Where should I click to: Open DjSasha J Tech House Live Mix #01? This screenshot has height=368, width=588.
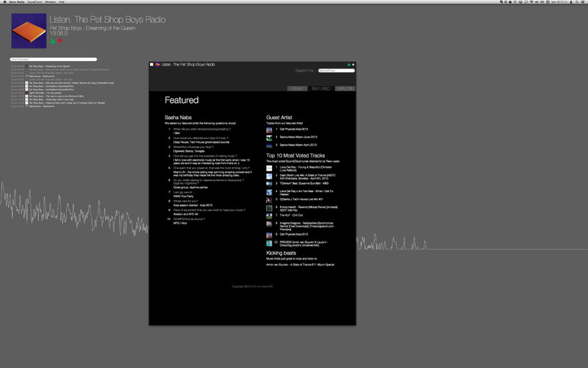pos(301,199)
